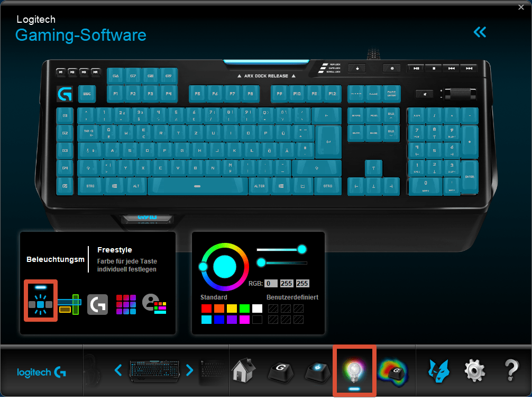Open the key press heatmap icon

point(393,372)
